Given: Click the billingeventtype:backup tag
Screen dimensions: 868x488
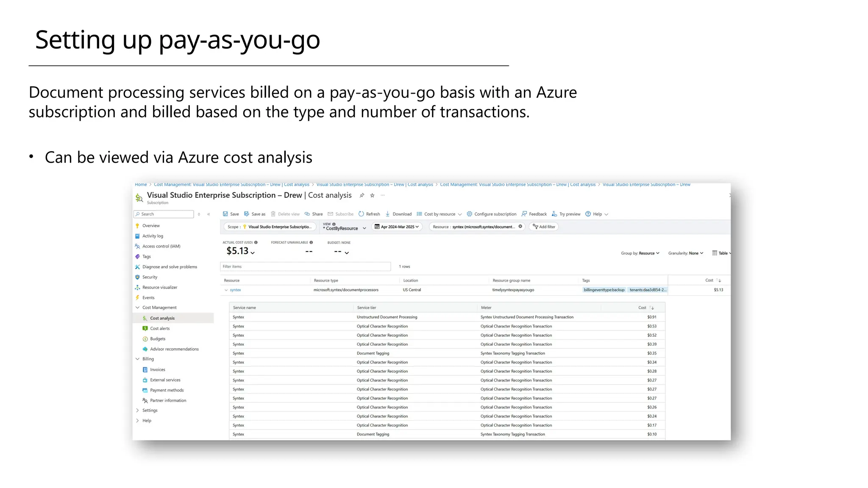Looking at the screenshot, I should pos(604,290).
